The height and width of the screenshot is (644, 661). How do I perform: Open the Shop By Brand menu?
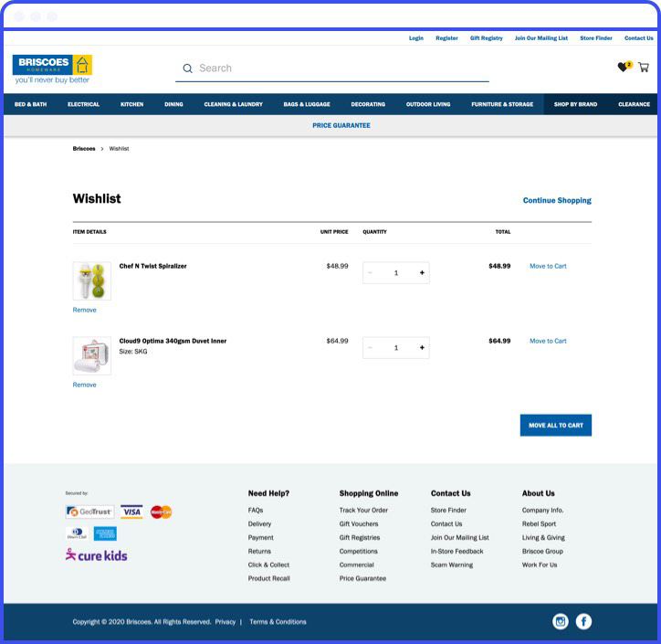click(575, 104)
